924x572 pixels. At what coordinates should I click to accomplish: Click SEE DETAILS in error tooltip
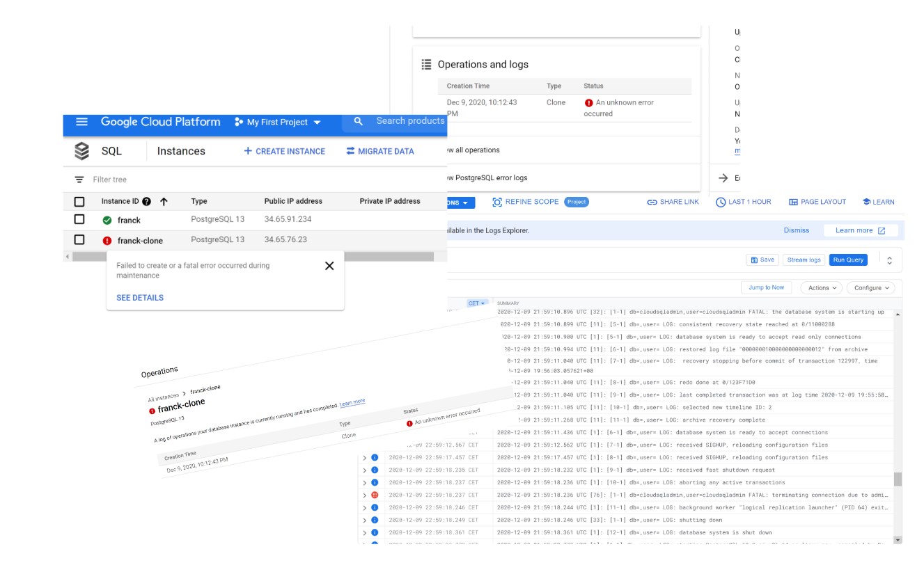[x=140, y=297]
